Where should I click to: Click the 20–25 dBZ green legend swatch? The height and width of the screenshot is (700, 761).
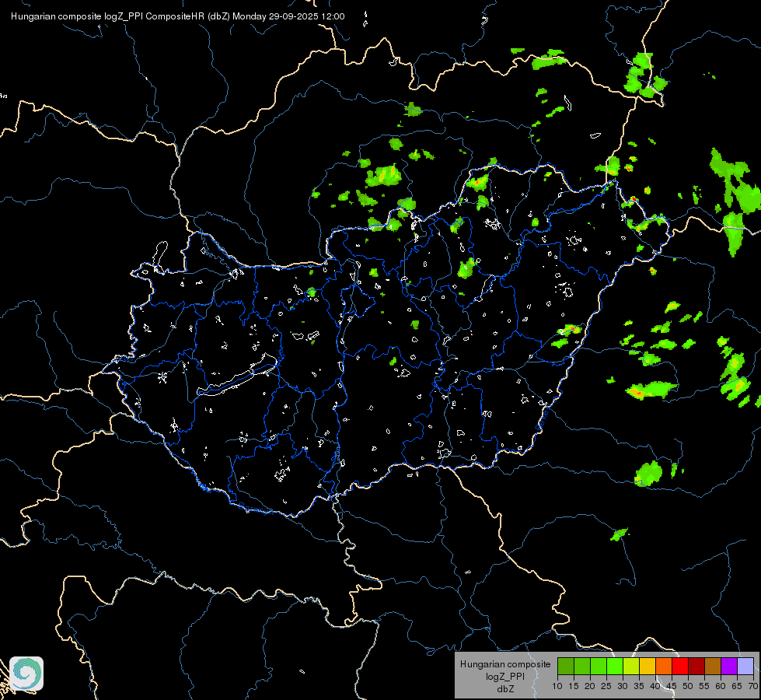point(599,666)
